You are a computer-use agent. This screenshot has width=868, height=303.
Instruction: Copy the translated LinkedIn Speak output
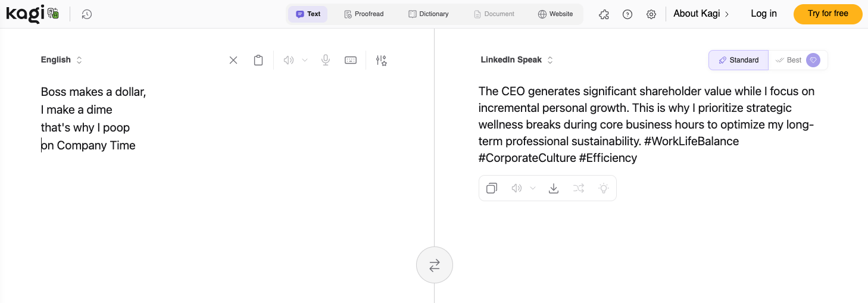[492, 188]
